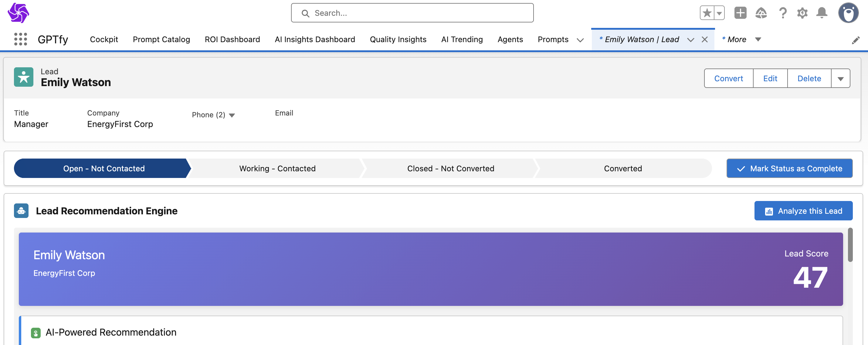Open the Setup gear icon
Image resolution: width=868 pixels, height=345 pixels.
[x=802, y=13]
